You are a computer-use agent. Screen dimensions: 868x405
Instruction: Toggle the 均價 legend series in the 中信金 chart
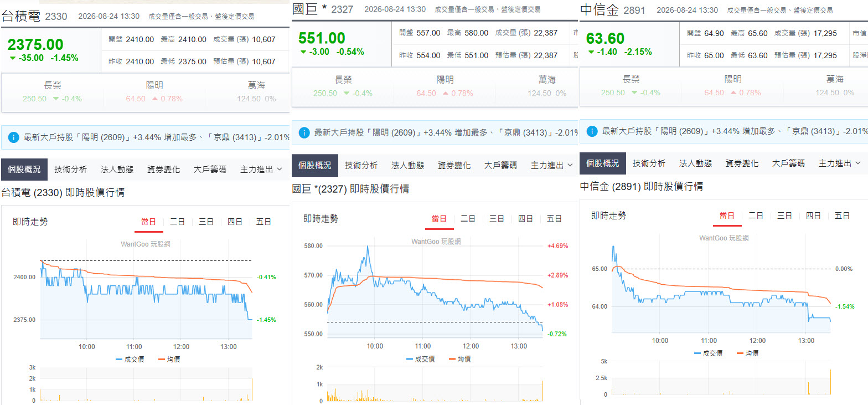(x=748, y=353)
